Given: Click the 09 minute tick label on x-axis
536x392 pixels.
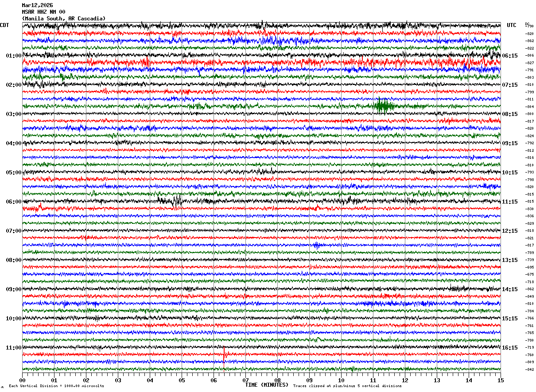Looking at the screenshot, I should tap(309, 380).
